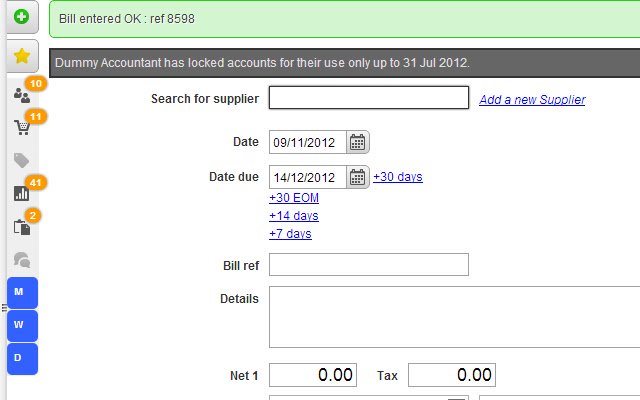The height and width of the screenshot is (400, 640).
Task: Click the blue M button
Action: tap(22, 292)
